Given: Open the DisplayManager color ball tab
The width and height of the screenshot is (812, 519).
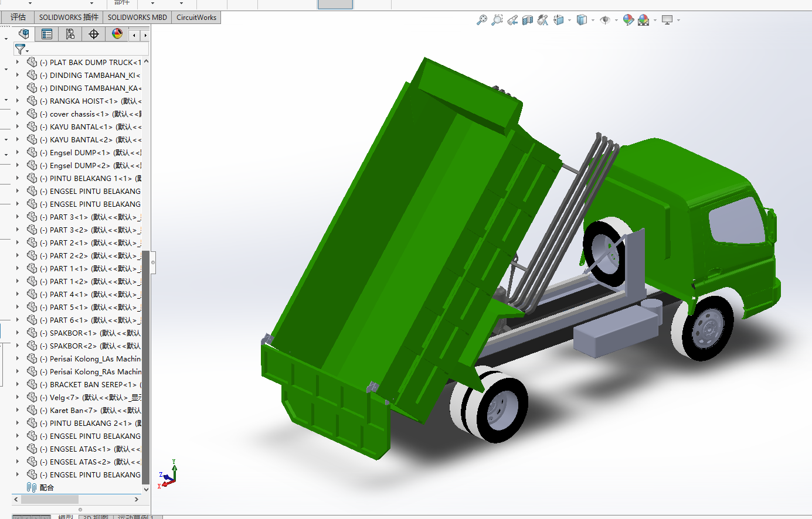Looking at the screenshot, I should [x=117, y=34].
